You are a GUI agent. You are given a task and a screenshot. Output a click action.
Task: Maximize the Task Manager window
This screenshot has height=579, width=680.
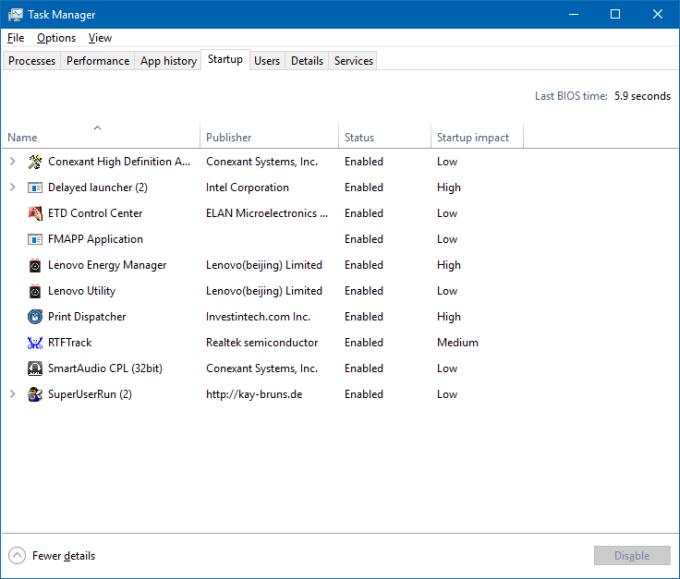615,14
